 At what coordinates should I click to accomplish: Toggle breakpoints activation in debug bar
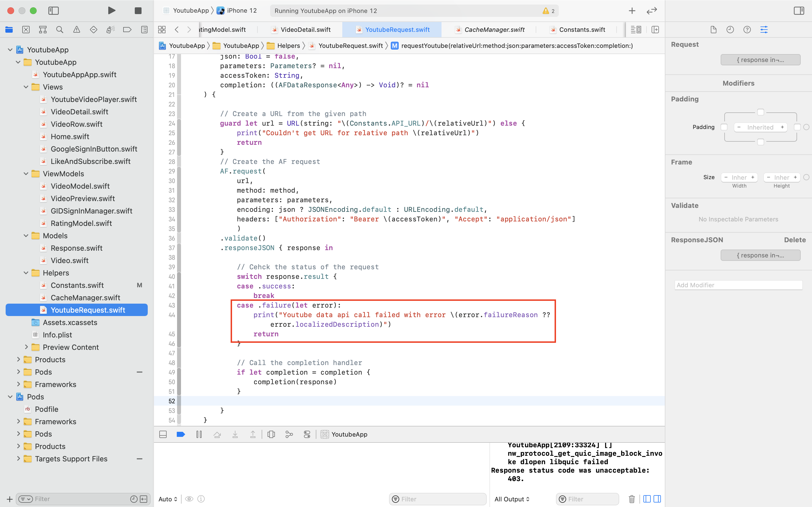[x=180, y=434]
